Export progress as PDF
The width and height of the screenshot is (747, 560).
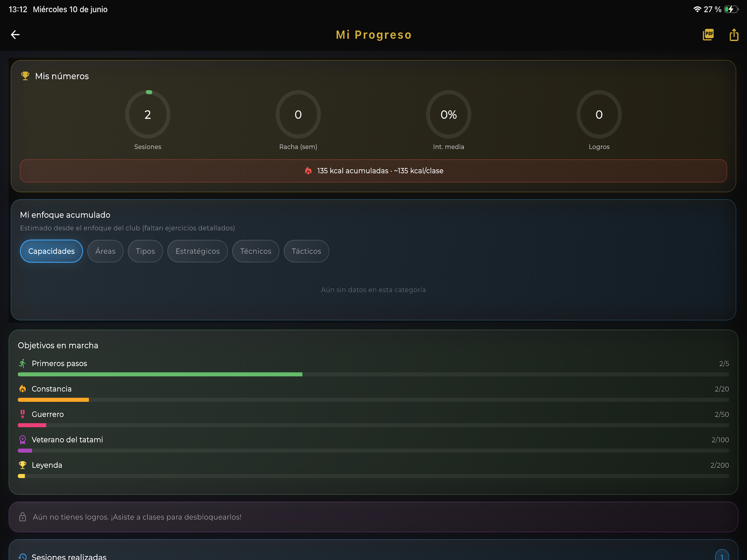[x=708, y=34]
